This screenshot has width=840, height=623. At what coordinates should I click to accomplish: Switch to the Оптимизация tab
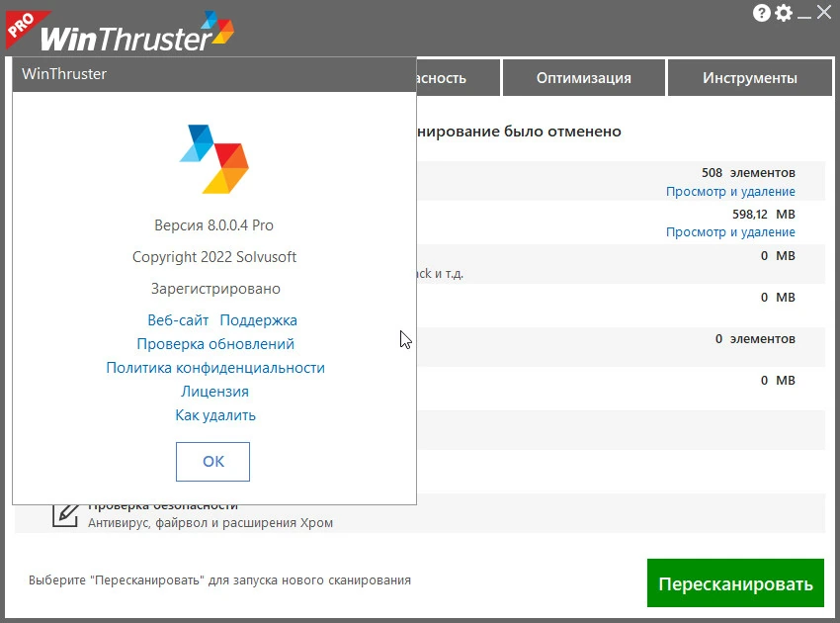point(584,78)
